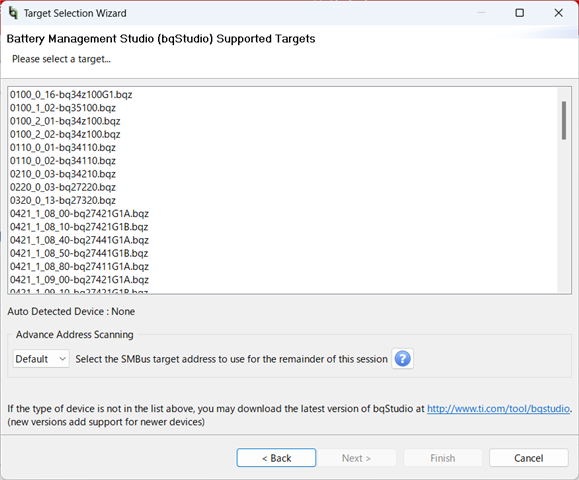The height and width of the screenshot is (480, 579).
Task: Select target 0100_2_02-bq34z100.bqz
Action: (65, 134)
